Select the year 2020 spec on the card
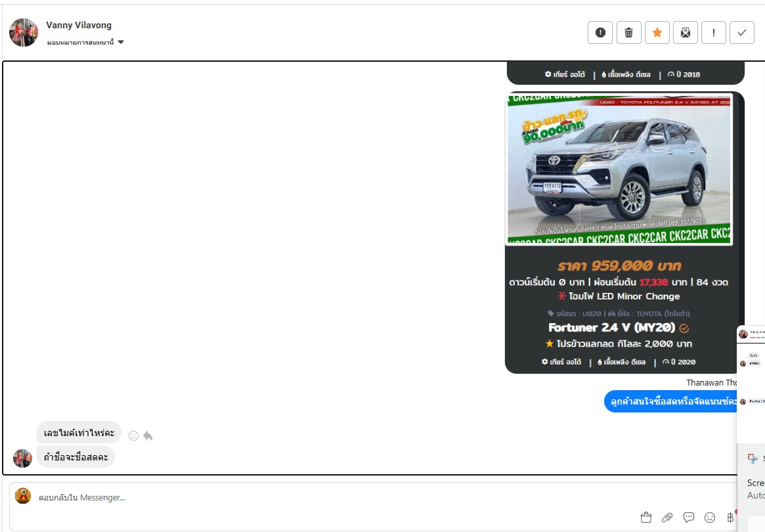This screenshot has height=532, width=765. (678, 362)
